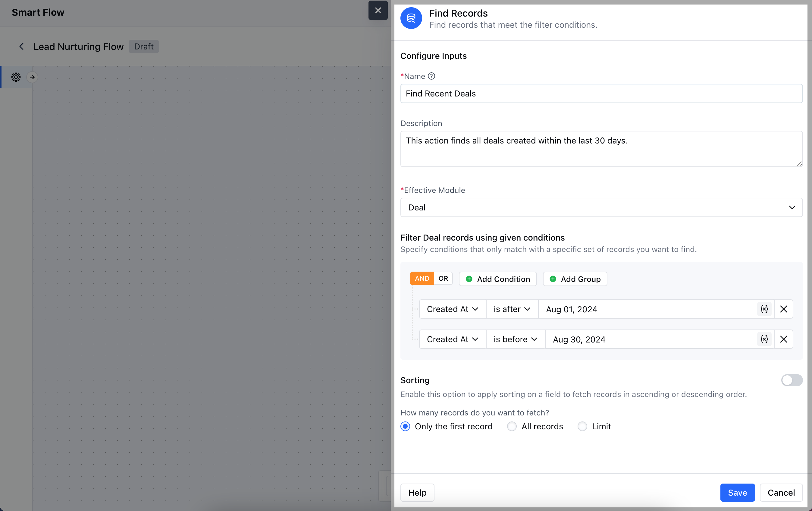Image resolution: width=812 pixels, height=511 pixels.
Task: Choose the Limit option for records fetched
Action: click(582, 426)
